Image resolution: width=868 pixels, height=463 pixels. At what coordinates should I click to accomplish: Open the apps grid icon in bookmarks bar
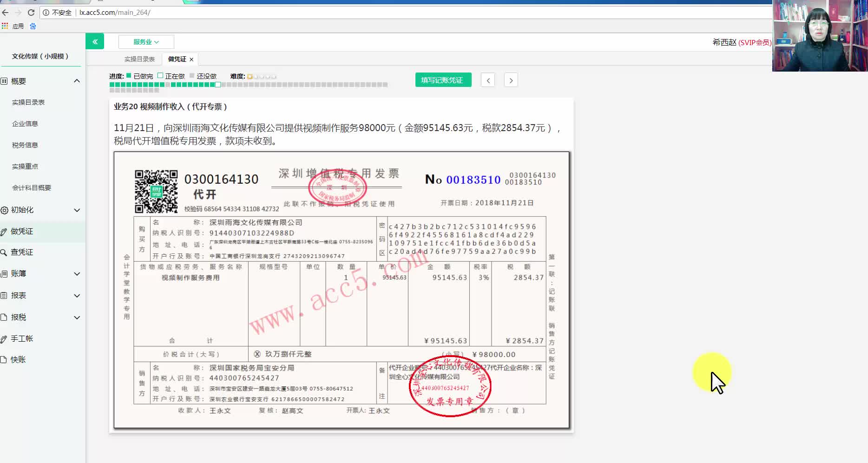click(5, 26)
